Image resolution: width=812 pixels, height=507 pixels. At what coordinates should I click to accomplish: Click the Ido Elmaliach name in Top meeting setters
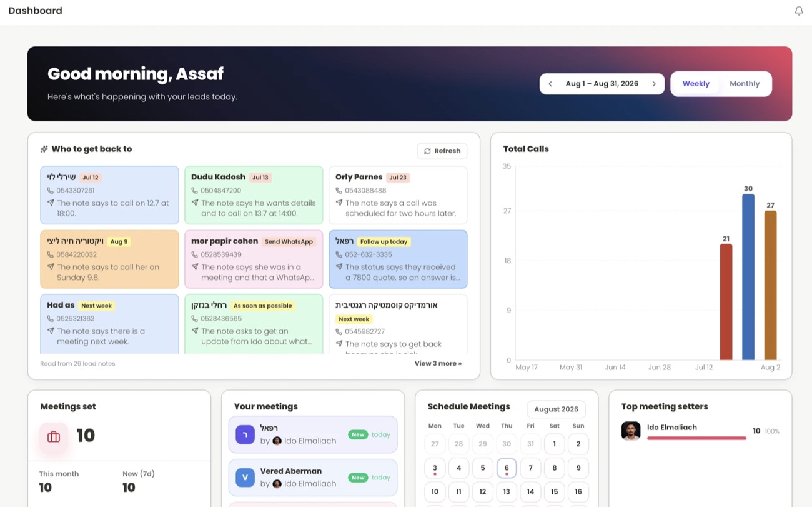[x=672, y=428]
